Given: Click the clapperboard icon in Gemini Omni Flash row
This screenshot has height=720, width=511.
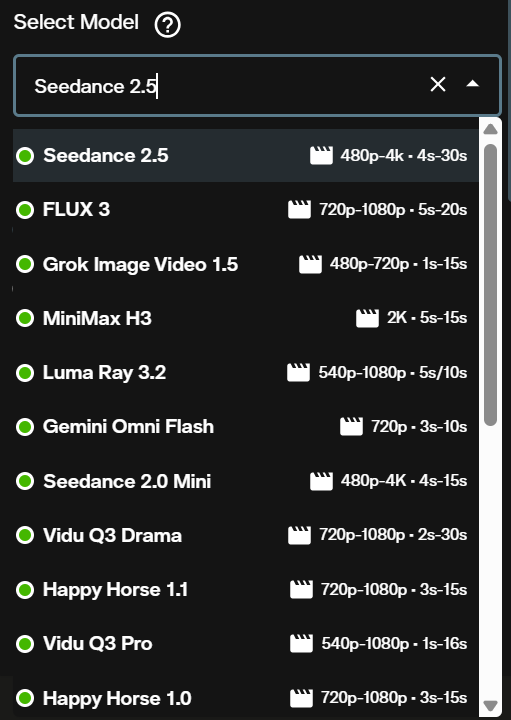Looking at the screenshot, I should [351, 427].
